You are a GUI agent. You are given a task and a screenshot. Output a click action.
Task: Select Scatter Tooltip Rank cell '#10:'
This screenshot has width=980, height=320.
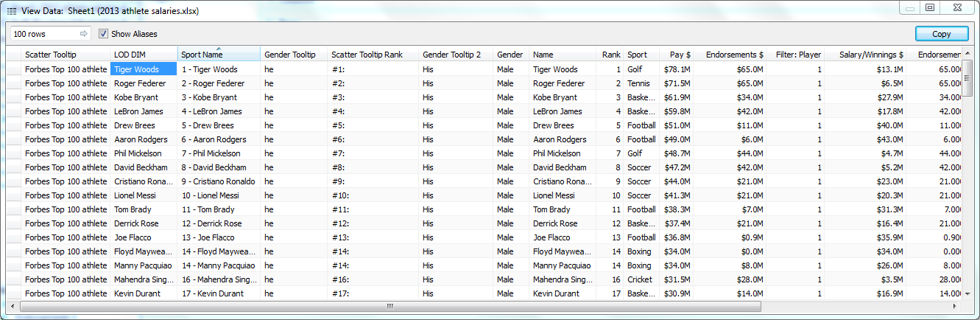(373, 195)
